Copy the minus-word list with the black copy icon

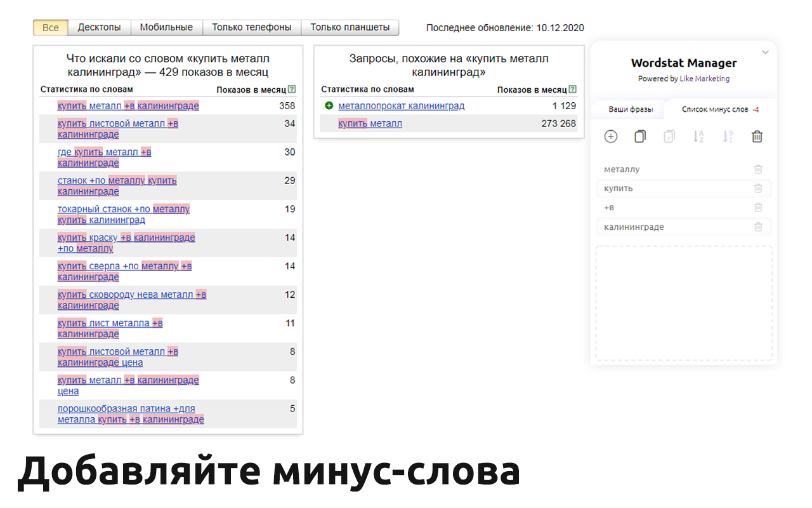(x=639, y=137)
